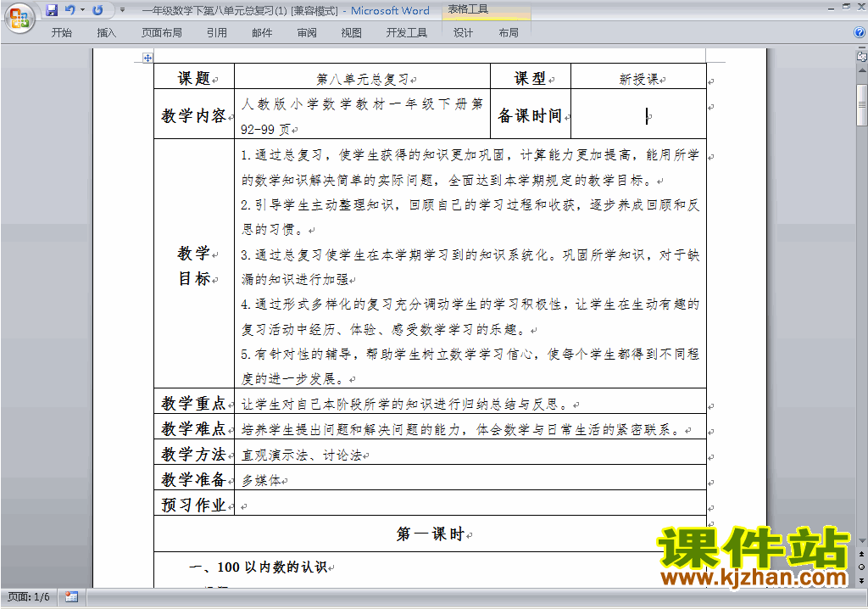Open the 邮件 ribbon tab
The height and width of the screenshot is (609, 868).
point(262,33)
